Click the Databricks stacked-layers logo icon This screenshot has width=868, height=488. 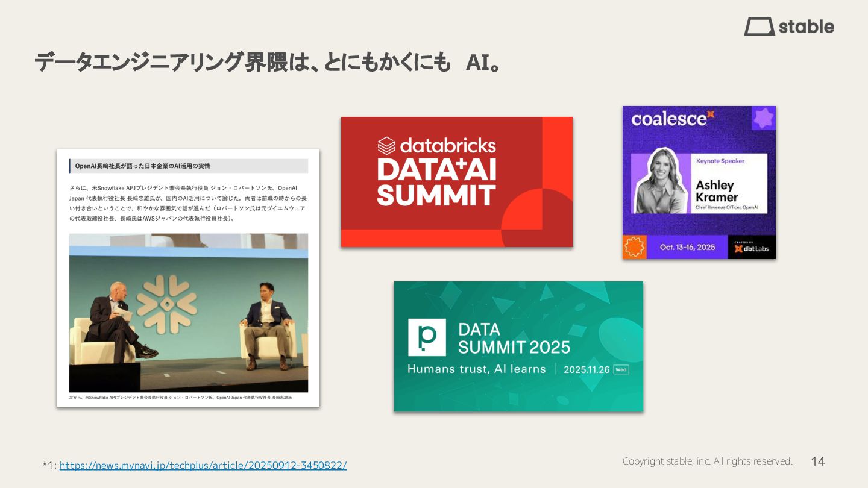[x=386, y=145]
